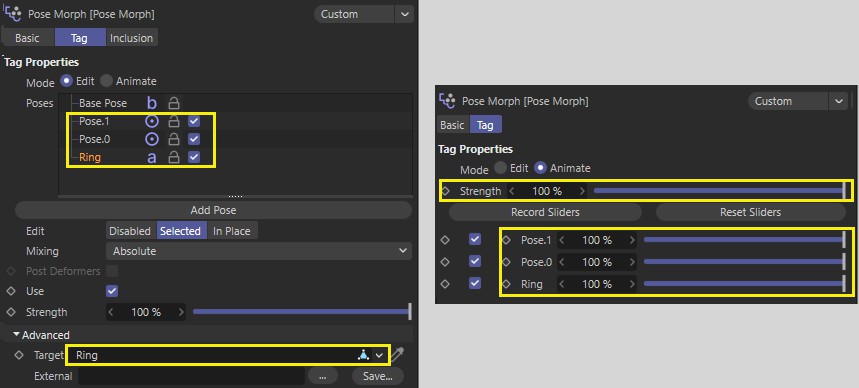Click keyframe diamond next to Pose.0 slider label
859x388 pixels.
(x=507, y=262)
